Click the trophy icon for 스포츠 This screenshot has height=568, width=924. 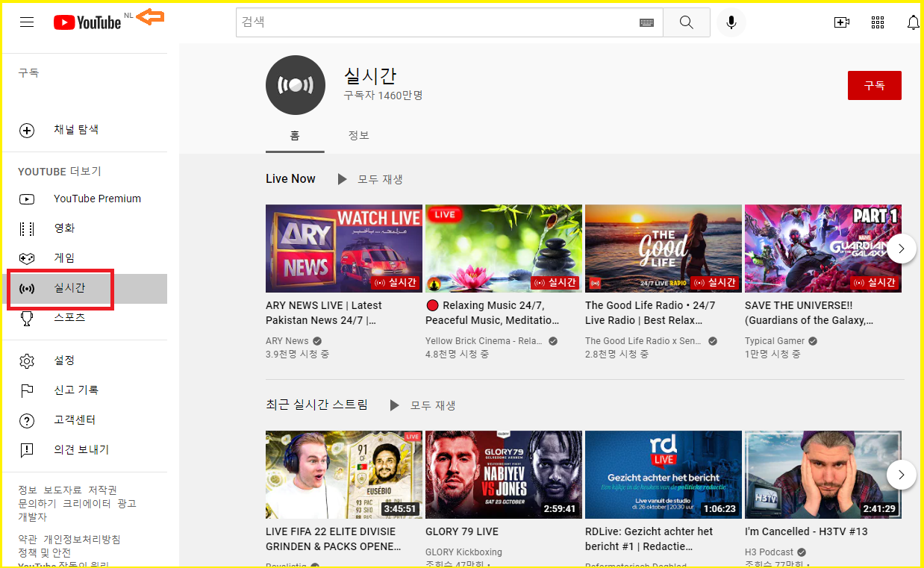[27, 319]
